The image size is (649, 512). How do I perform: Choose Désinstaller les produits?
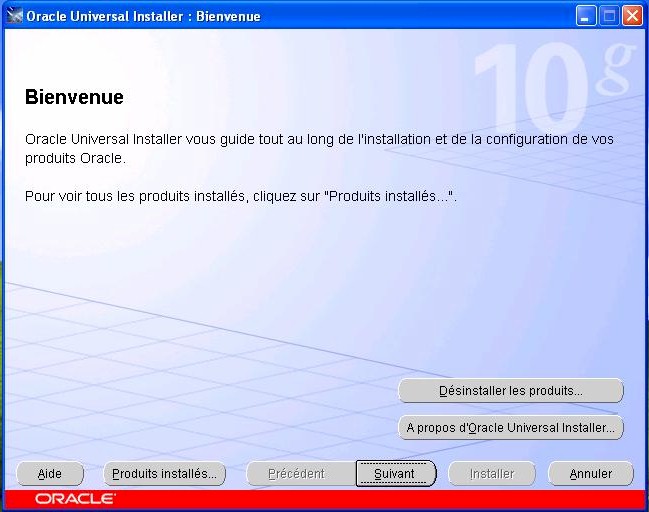(x=510, y=390)
